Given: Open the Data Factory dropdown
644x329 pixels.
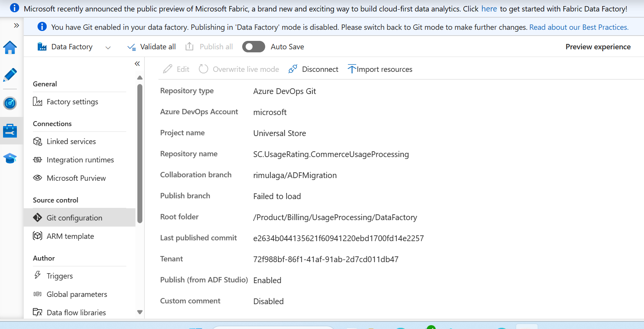Looking at the screenshot, I should coord(108,47).
